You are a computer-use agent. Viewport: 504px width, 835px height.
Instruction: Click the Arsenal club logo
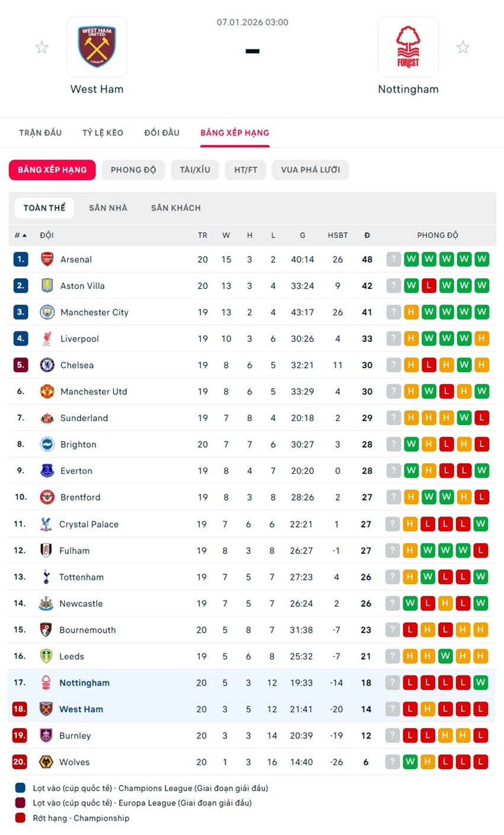[47, 259]
